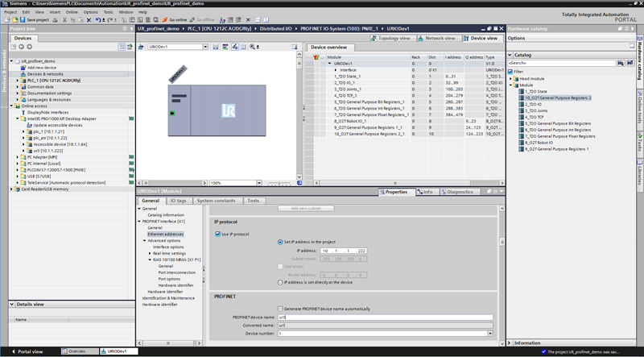Image resolution: width=644 pixels, height=357 pixels.
Task: Toggle the catalog Filter checkbox
Action: click(510, 72)
